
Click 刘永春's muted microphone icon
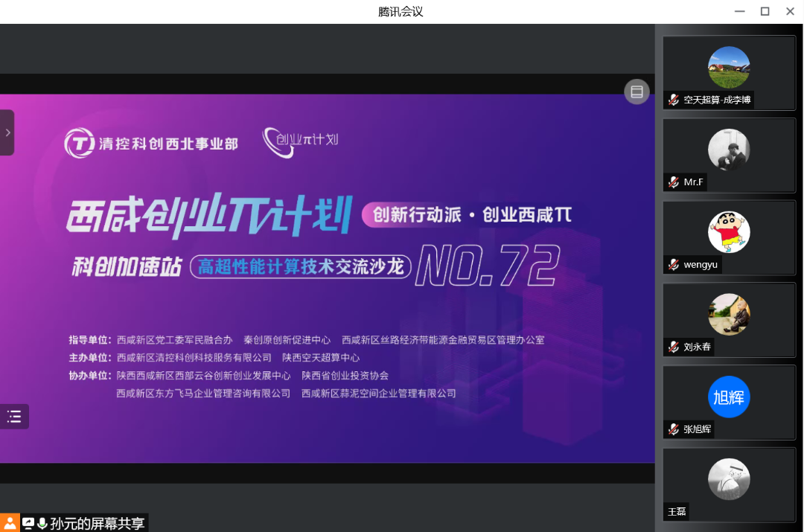[x=672, y=347]
